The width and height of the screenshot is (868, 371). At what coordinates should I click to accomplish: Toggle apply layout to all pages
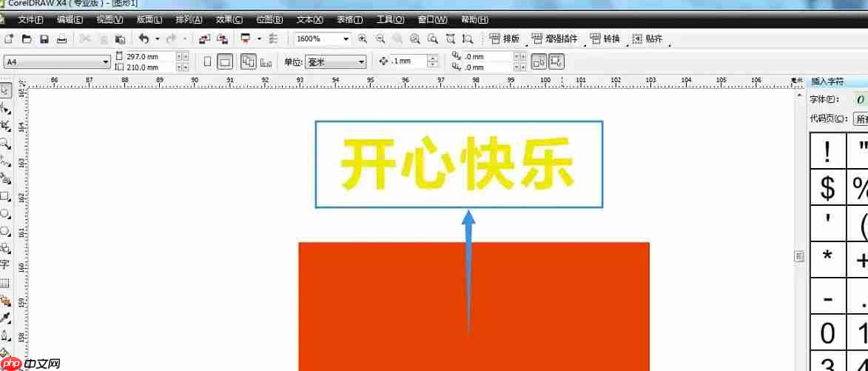[x=249, y=61]
